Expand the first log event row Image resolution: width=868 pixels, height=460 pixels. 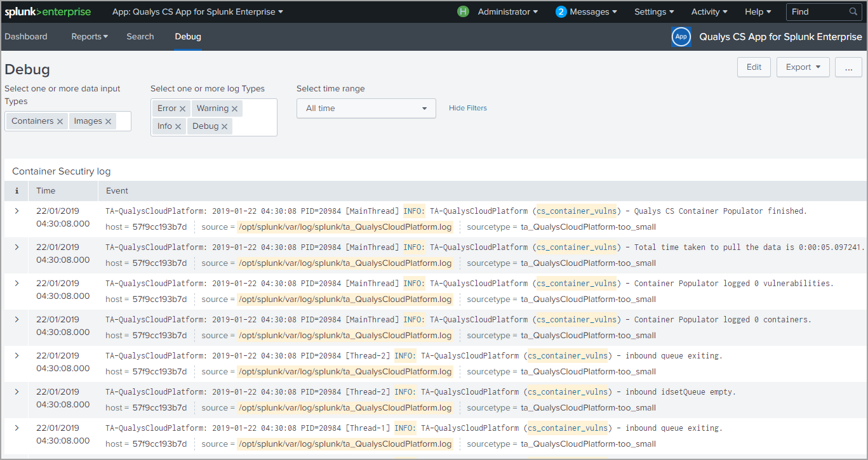[17, 211]
